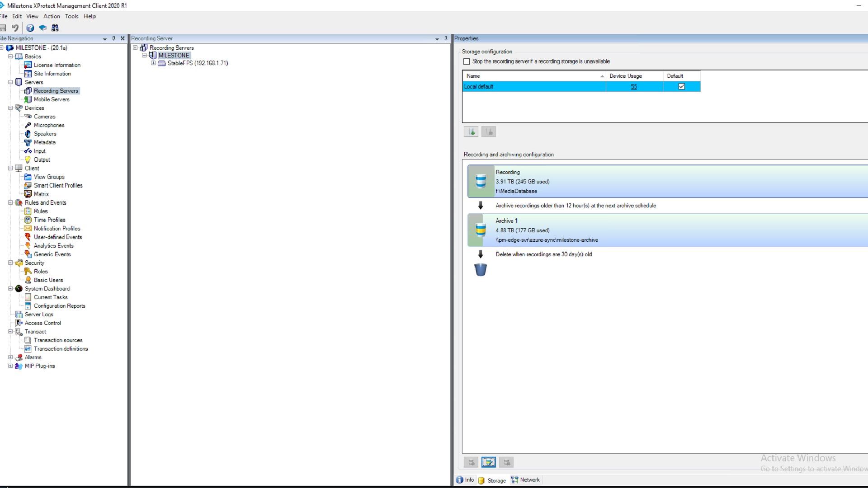Open the Edit menu
Image resolution: width=868 pixels, height=488 pixels.
click(x=17, y=16)
